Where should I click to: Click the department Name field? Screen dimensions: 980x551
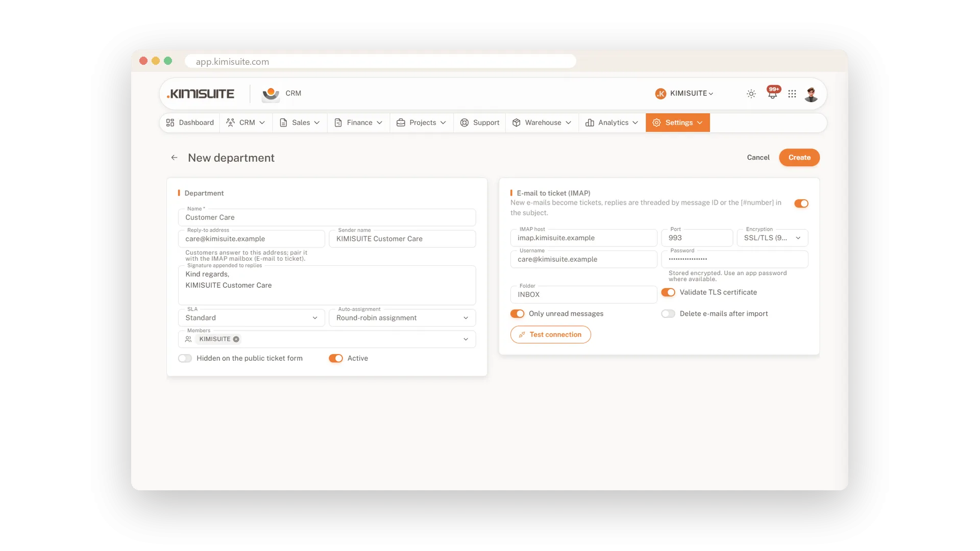pos(327,217)
